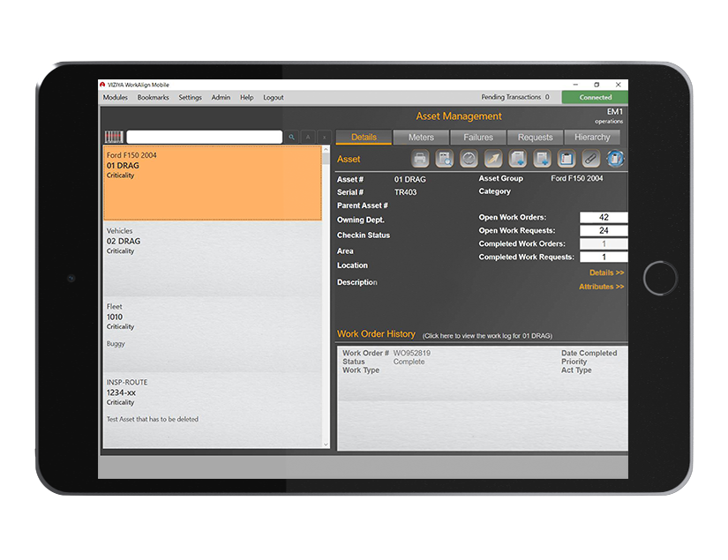This screenshot has height=560, width=728.
Task: Click the add document icon in the toolbar
Action: click(x=517, y=159)
